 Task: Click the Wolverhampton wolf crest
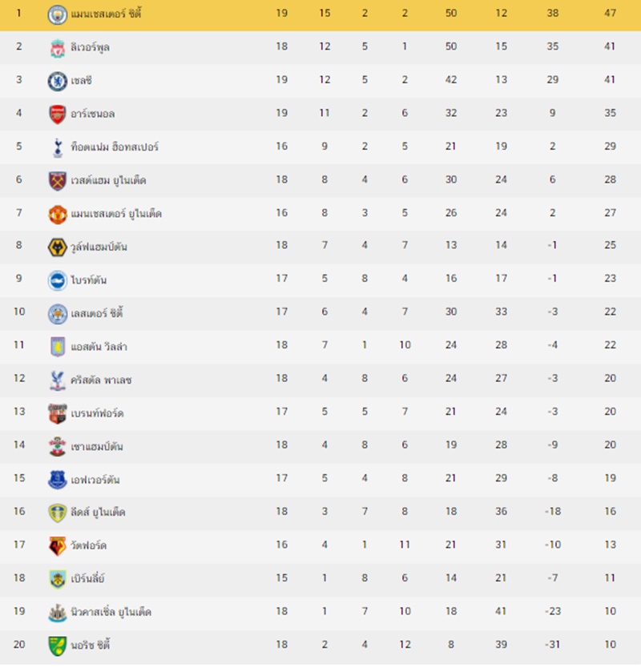(x=57, y=247)
